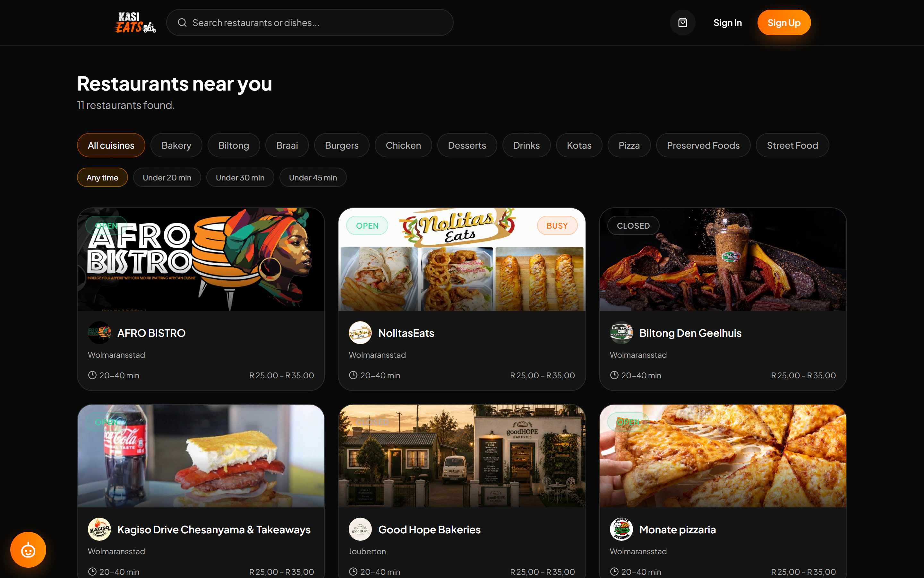Filter by Street Food cuisine
Image resolution: width=924 pixels, height=578 pixels.
[792, 145]
